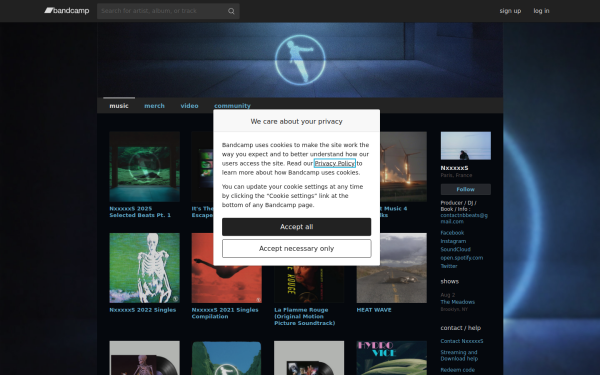Open the Hydro Vice album cover

[x=392, y=358]
